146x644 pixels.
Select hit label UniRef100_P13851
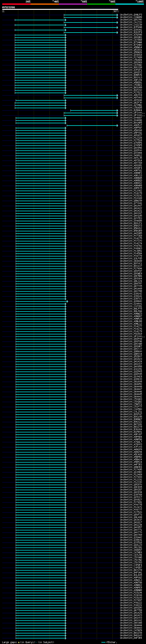131,251
